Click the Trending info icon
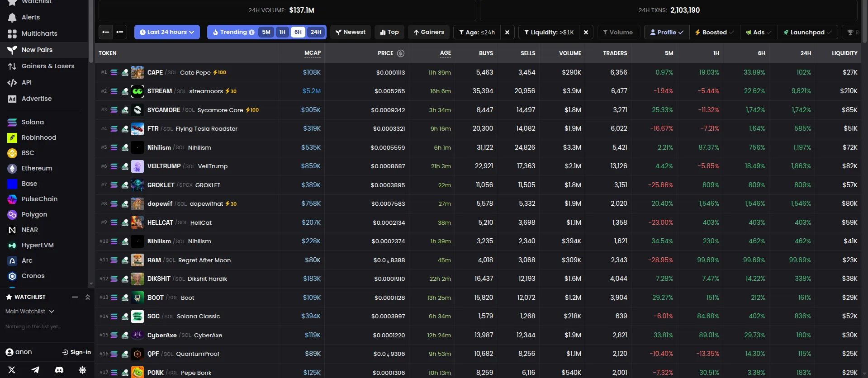 click(x=252, y=32)
